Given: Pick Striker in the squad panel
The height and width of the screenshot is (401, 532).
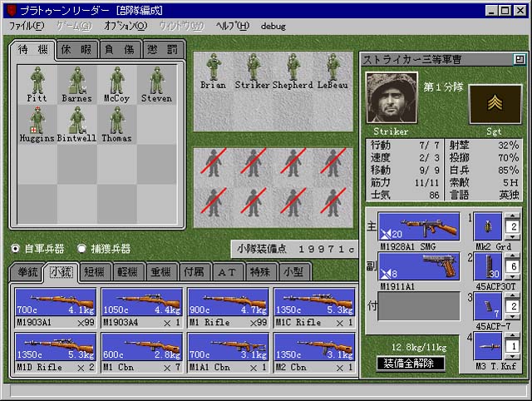Looking at the screenshot, I should 253,72.
